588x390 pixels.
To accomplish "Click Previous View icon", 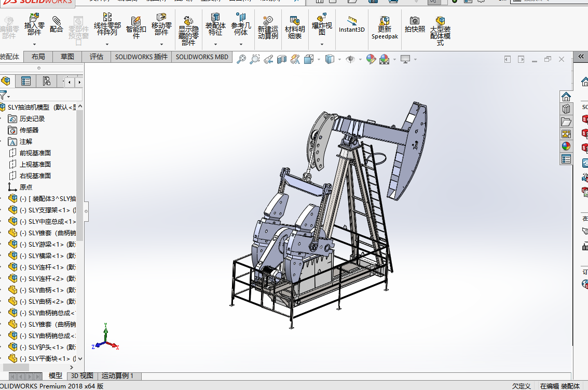I will pyautogui.click(x=268, y=59).
